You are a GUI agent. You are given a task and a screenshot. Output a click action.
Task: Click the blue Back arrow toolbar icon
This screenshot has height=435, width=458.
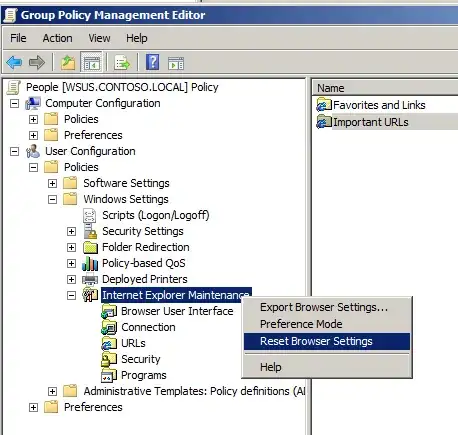(x=14, y=62)
